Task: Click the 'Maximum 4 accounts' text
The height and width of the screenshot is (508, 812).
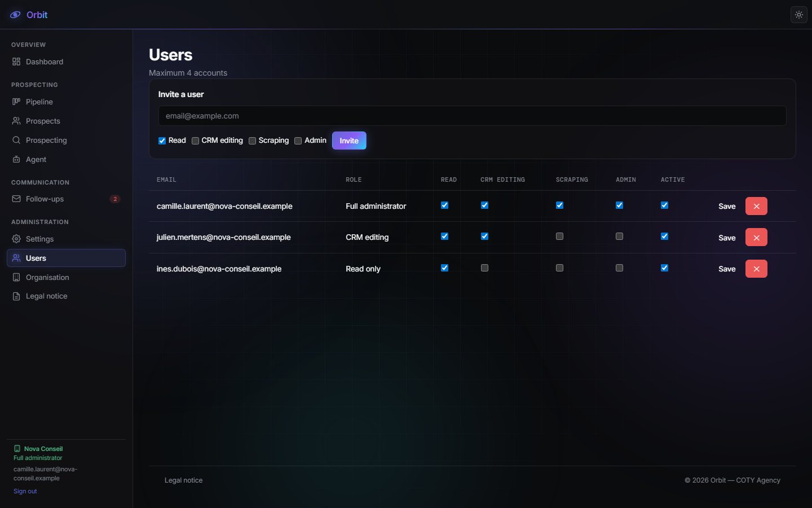Action: 188,73
